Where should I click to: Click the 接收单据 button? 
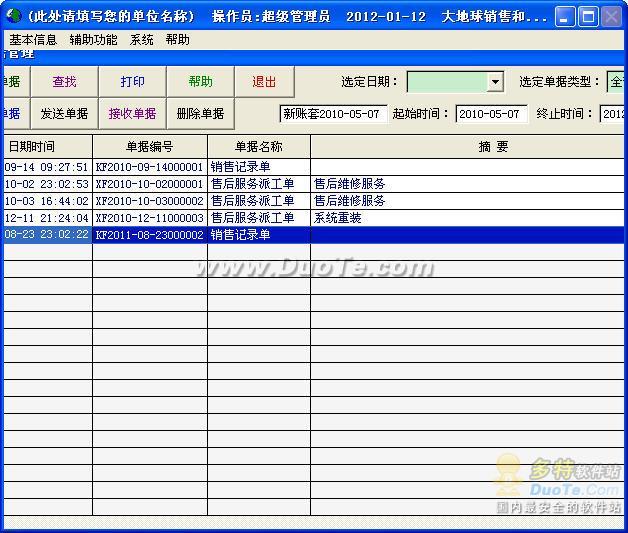tap(133, 114)
